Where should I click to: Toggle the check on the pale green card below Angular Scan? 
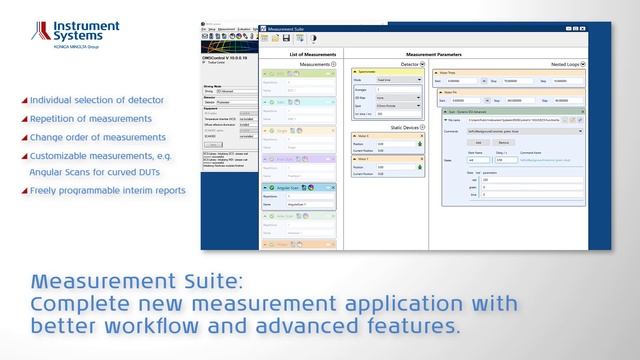point(271,216)
